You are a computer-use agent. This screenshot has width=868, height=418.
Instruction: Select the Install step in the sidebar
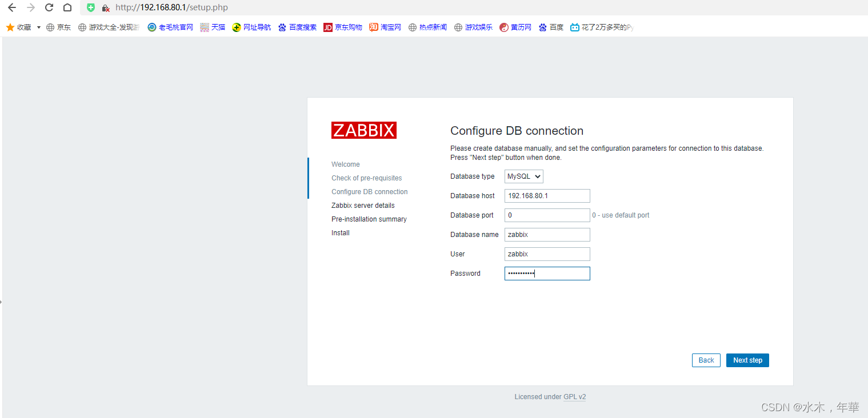coord(341,233)
